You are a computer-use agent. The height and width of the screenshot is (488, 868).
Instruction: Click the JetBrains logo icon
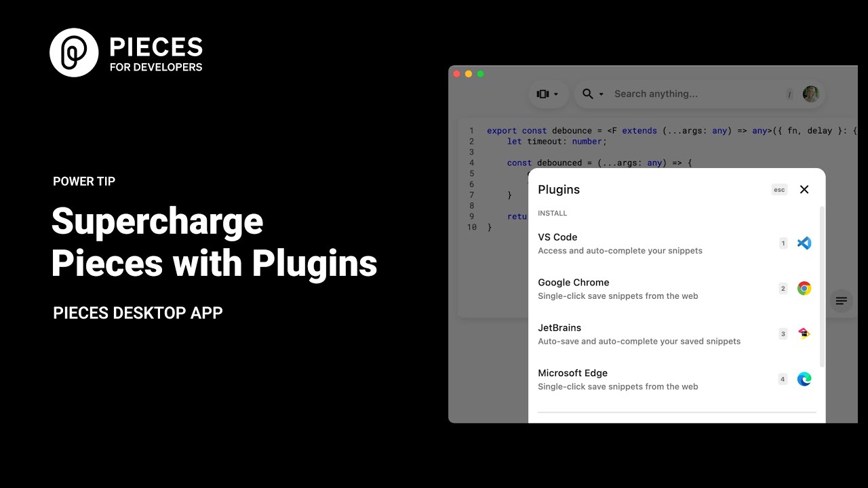[804, 333]
